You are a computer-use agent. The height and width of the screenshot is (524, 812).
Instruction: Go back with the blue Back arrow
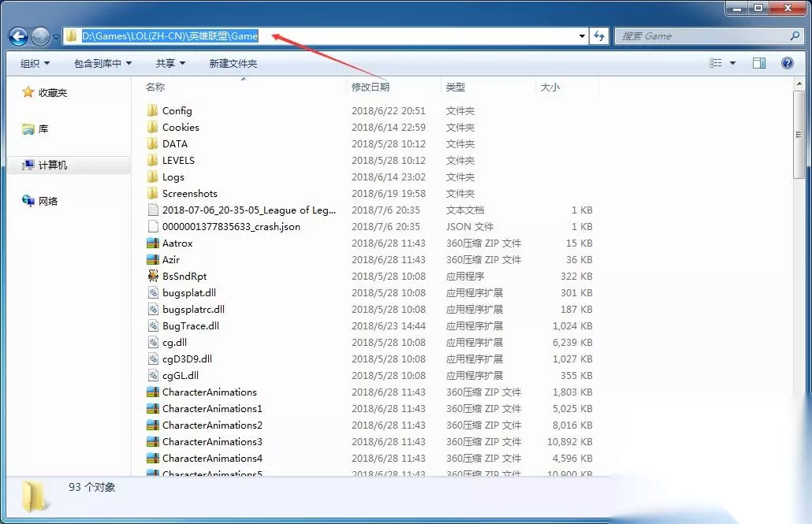pyautogui.click(x=18, y=36)
